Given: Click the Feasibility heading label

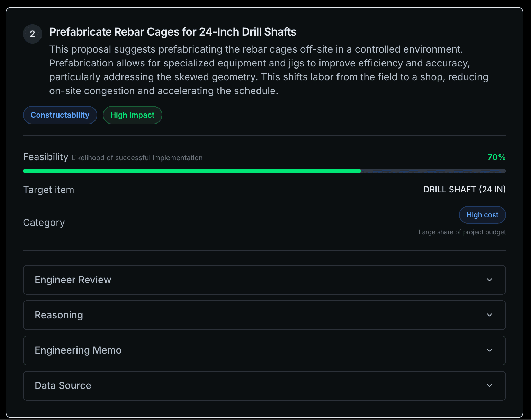Looking at the screenshot, I should tap(45, 157).
